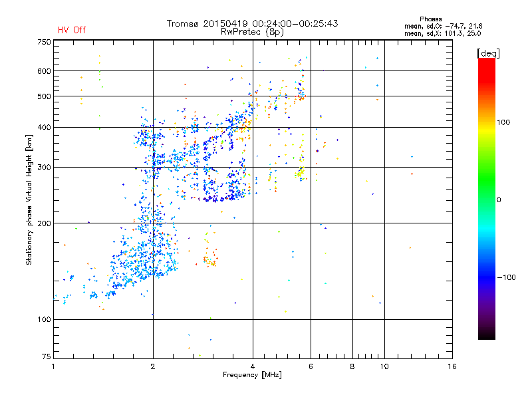Click the '[deg]' colorbar unit label

pyautogui.click(x=488, y=53)
